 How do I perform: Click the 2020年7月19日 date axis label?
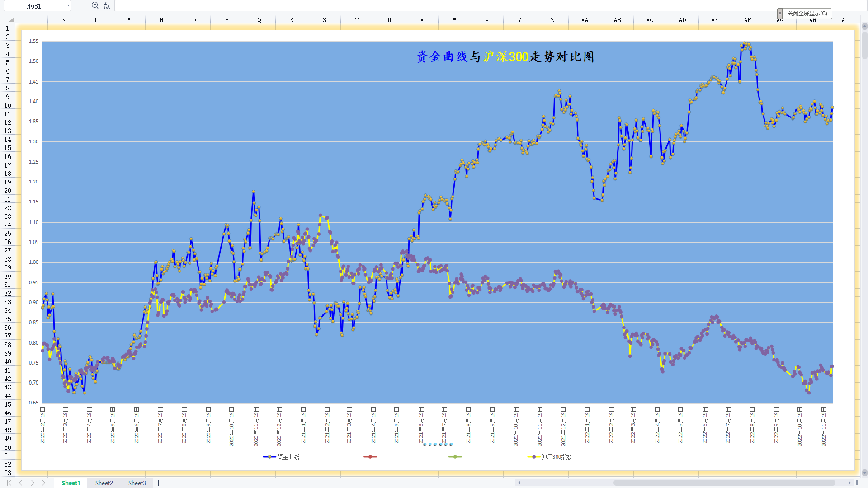[160, 425]
